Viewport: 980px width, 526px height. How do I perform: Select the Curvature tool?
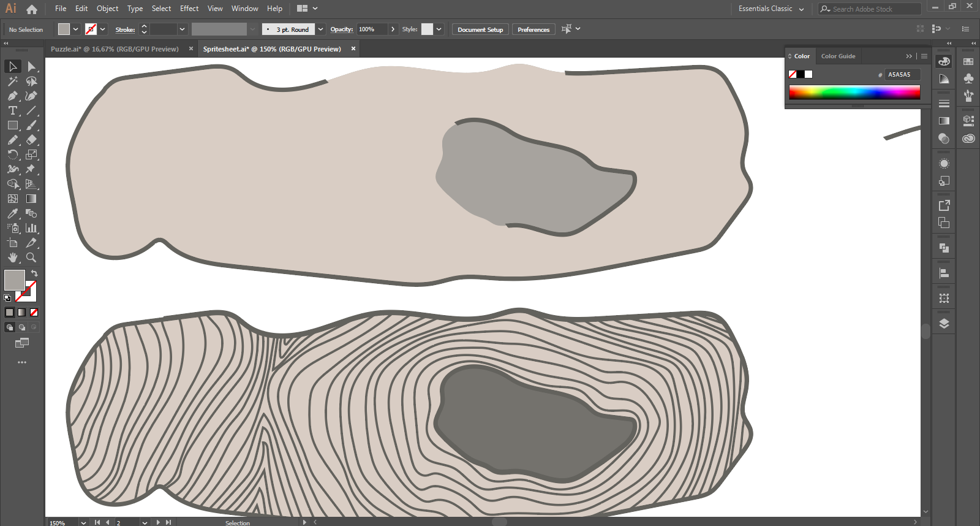point(31,96)
